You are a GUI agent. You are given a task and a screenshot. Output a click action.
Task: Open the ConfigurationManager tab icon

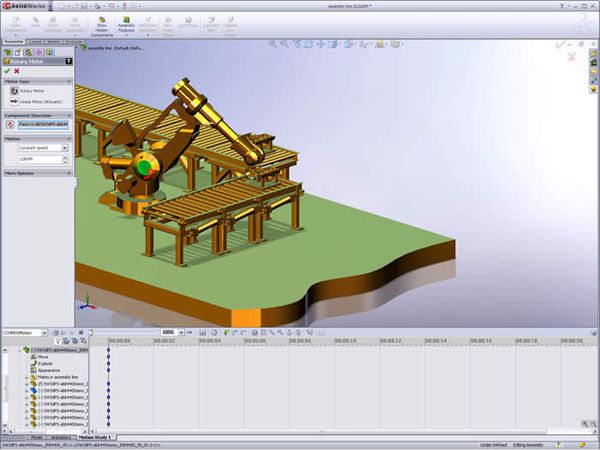[28, 52]
